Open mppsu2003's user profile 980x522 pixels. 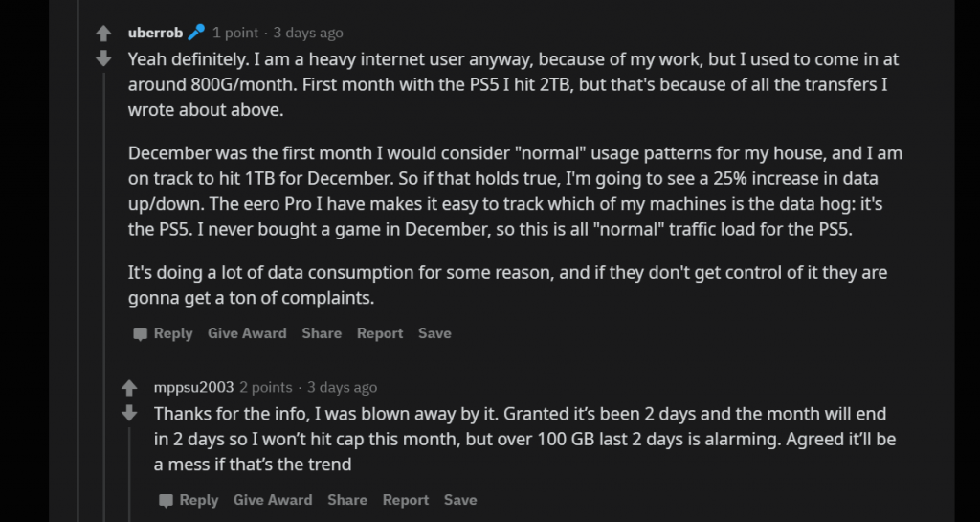[x=193, y=388]
